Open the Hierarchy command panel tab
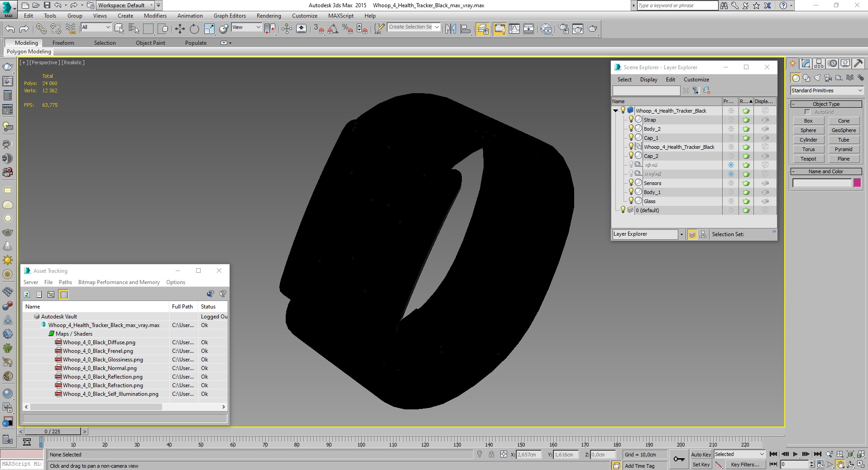 818,64
